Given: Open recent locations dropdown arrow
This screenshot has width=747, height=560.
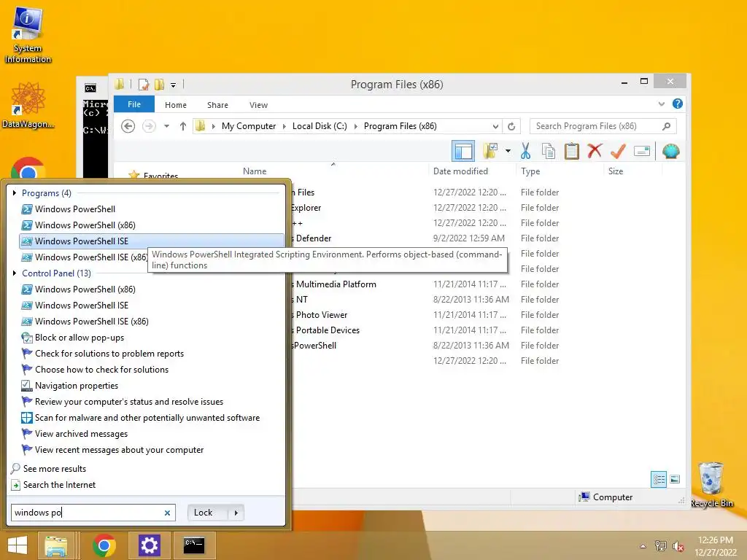Looking at the screenshot, I should 166,126.
